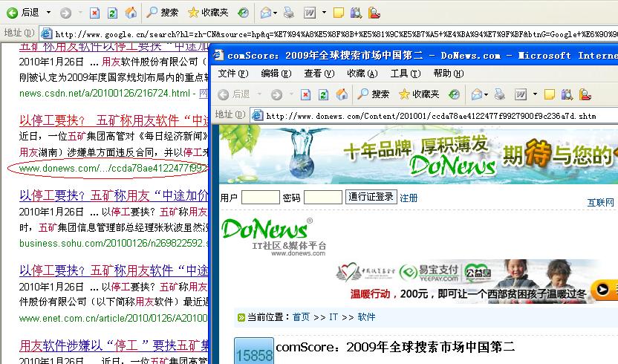Open 编辑(E) menu in DoNews window
This screenshot has width=618, height=364.
tap(276, 74)
